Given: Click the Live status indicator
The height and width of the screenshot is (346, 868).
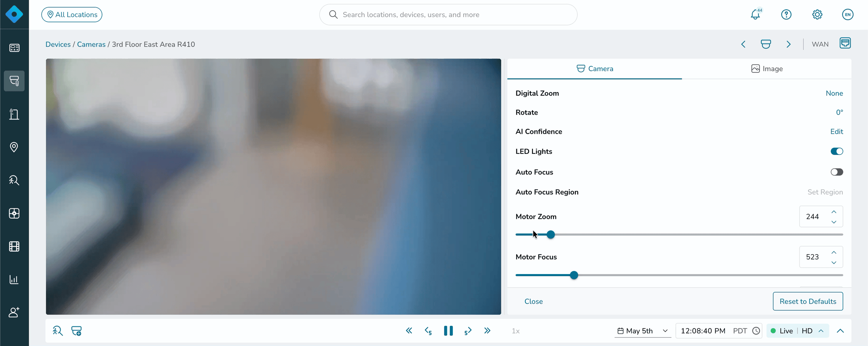Looking at the screenshot, I should pos(782,331).
